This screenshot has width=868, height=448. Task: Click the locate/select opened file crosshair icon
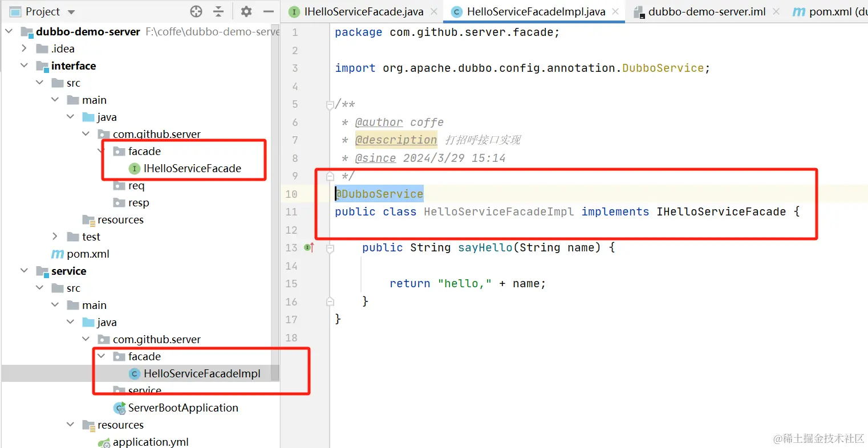pos(196,11)
